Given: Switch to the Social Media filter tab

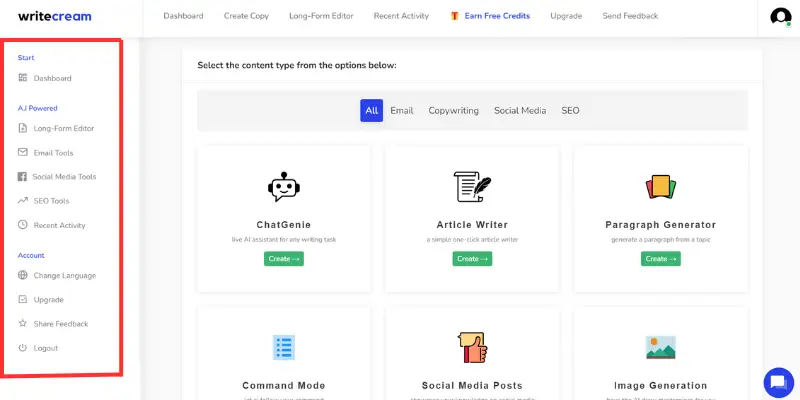Looking at the screenshot, I should 520,110.
